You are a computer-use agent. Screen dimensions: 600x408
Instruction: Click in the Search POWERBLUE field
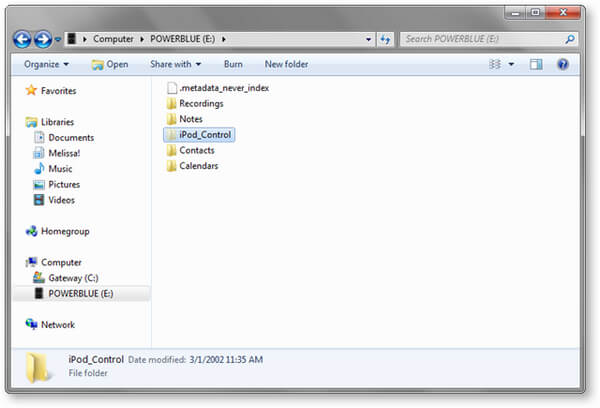point(480,39)
